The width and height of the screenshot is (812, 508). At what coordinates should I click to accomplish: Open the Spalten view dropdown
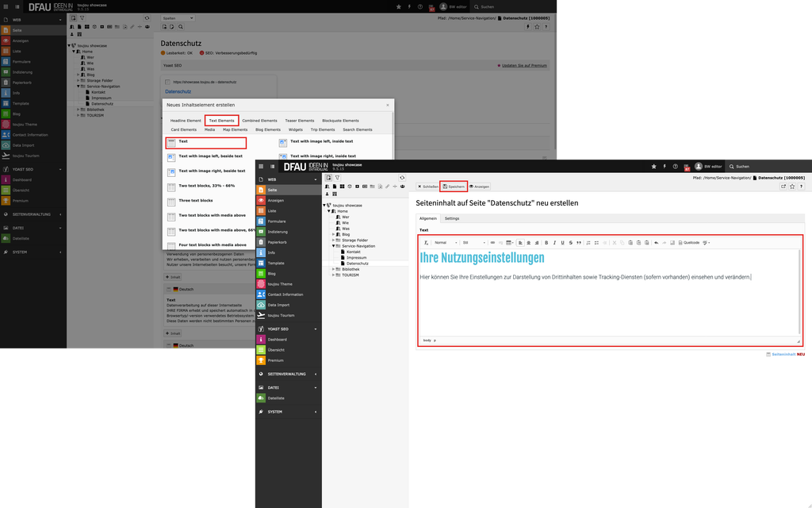[x=180, y=17]
